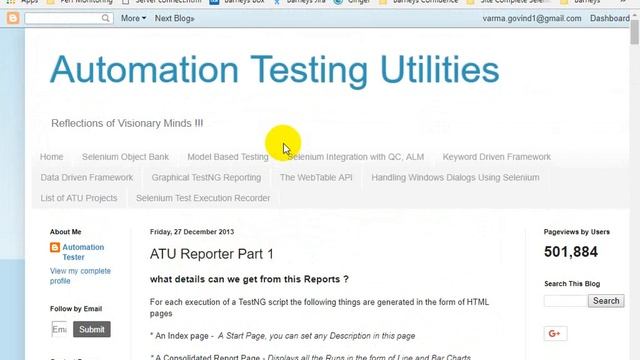The height and width of the screenshot is (360, 640).
Task: Click View my complete profile
Action: 80,276
